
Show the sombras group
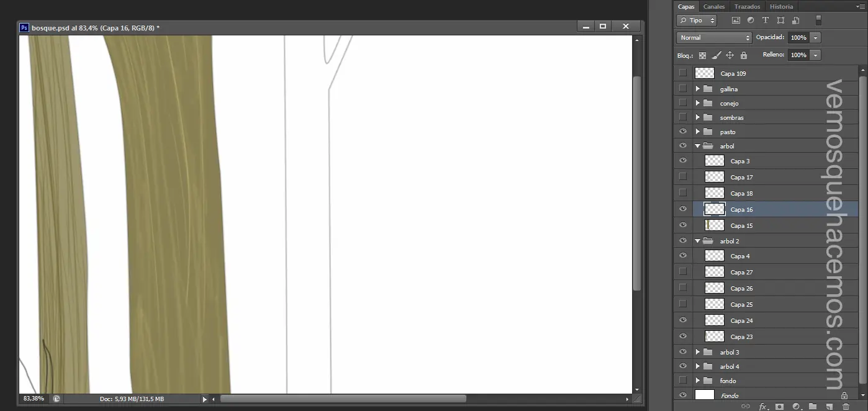(x=683, y=117)
